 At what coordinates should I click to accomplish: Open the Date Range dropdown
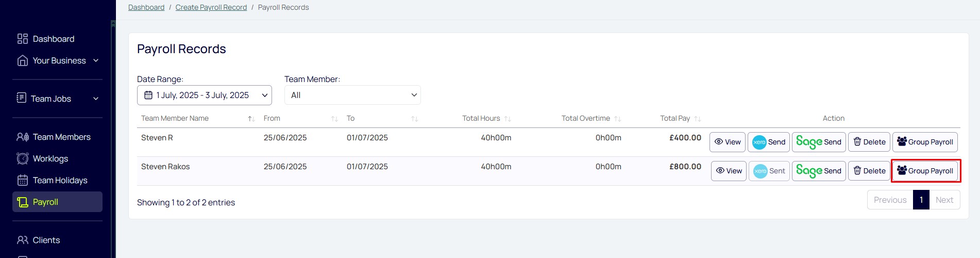205,95
